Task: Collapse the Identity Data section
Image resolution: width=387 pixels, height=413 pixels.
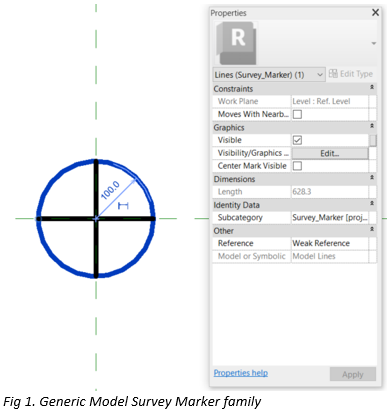Action: pos(372,203)
